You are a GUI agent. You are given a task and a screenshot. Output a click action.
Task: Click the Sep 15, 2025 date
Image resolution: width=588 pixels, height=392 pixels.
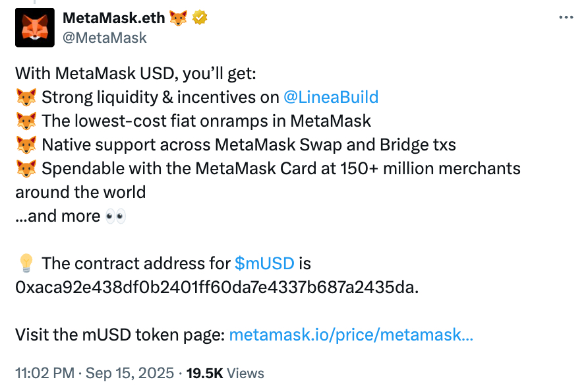(130, 374)
